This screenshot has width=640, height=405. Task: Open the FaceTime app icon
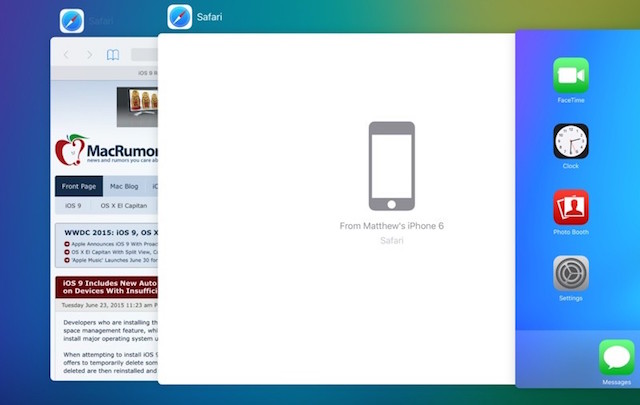[571, 76]
